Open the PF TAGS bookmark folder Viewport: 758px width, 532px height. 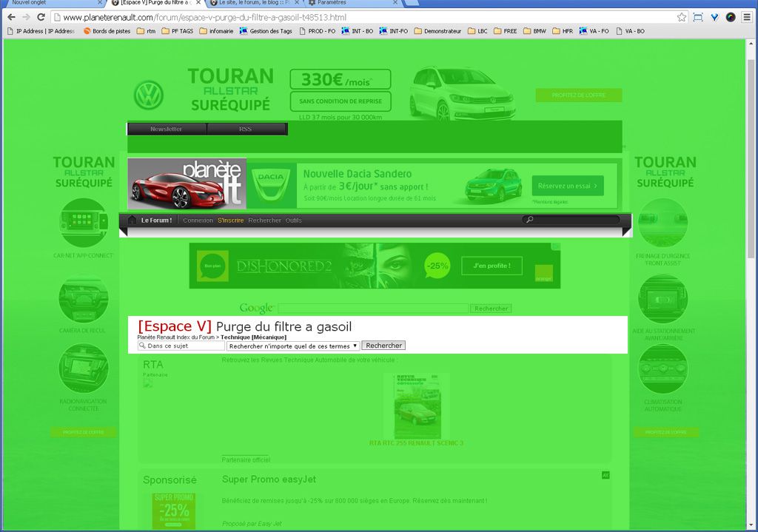(x=178, y=31)
